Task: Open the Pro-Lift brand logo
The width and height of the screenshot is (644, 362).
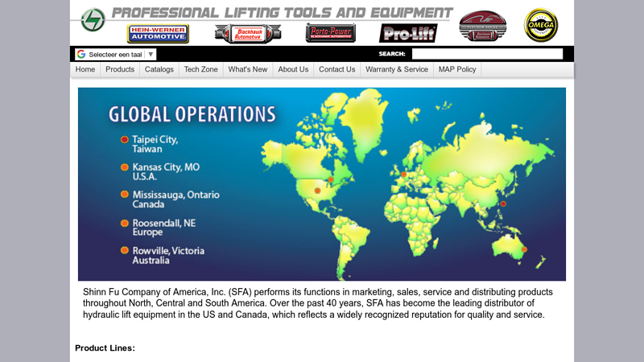Action: (x=408, y=33)
